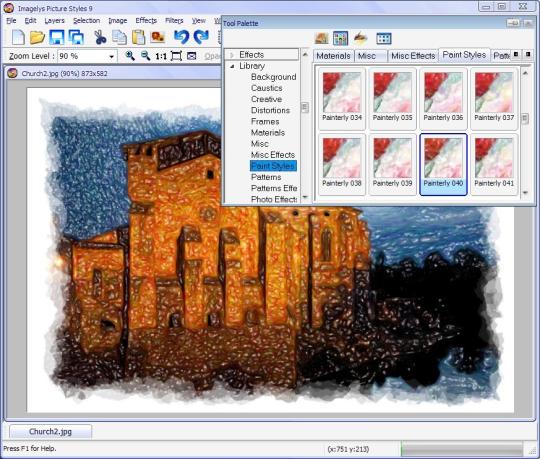Open the Effects menu

coord(146,21)
